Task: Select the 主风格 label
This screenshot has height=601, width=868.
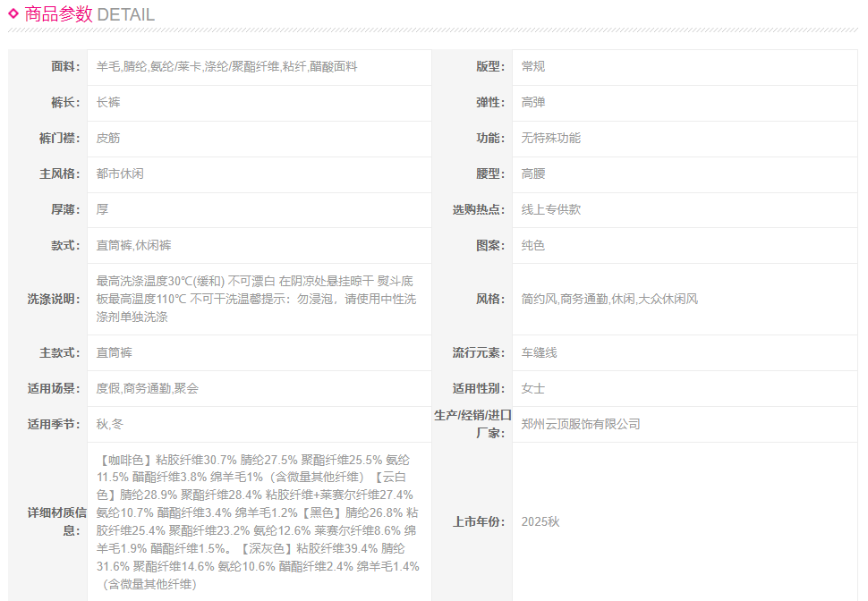Action: (59, 174)
